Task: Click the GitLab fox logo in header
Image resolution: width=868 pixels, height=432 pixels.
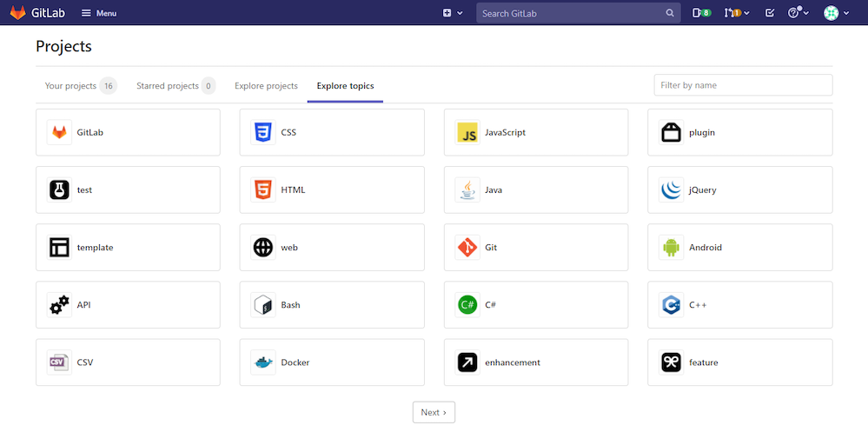Action: 17,13
